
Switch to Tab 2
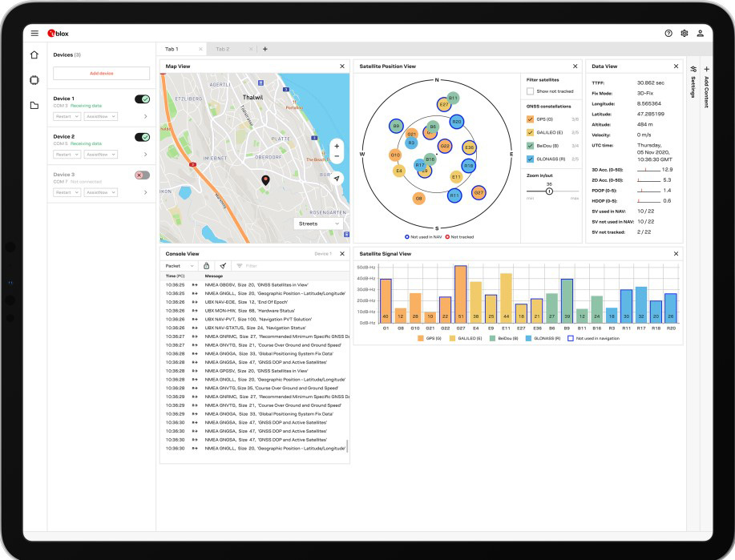[x=223, y=49]
